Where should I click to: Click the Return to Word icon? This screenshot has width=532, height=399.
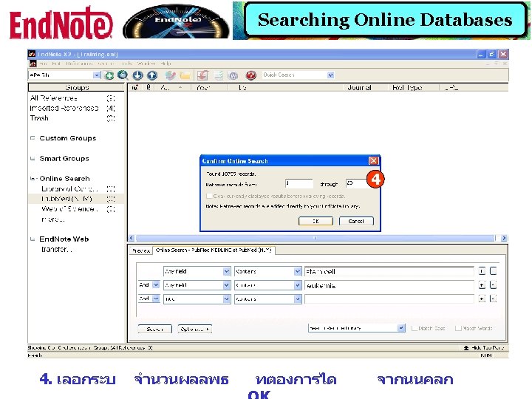tap(233, 75)
